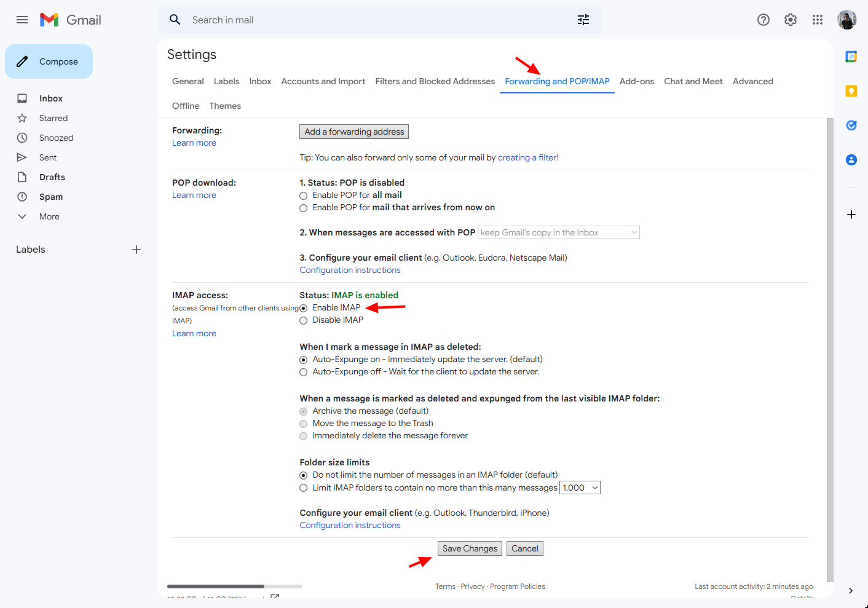Open Google Keep in side panel
Viewport: 868px width, 608px height.
(x=851, y=91)
